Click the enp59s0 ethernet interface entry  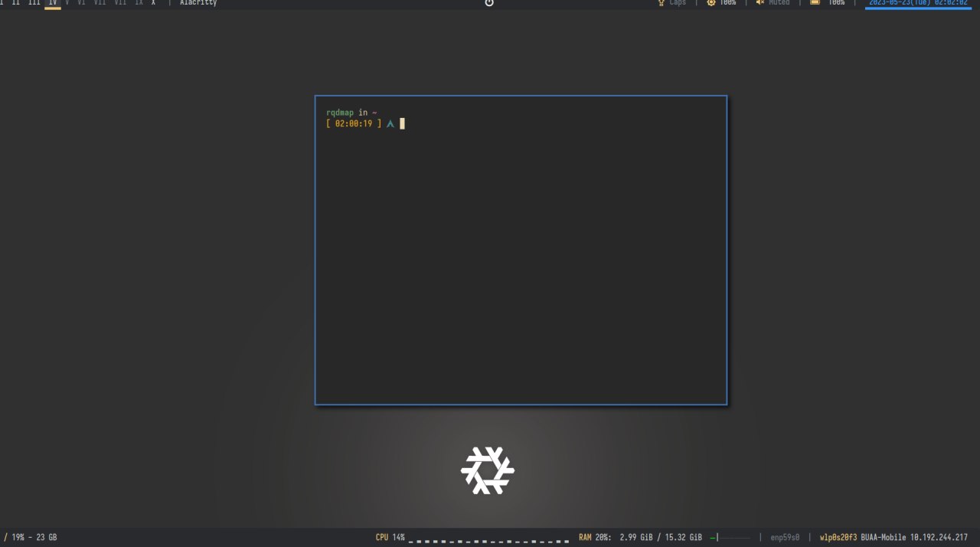pos(785,538)
